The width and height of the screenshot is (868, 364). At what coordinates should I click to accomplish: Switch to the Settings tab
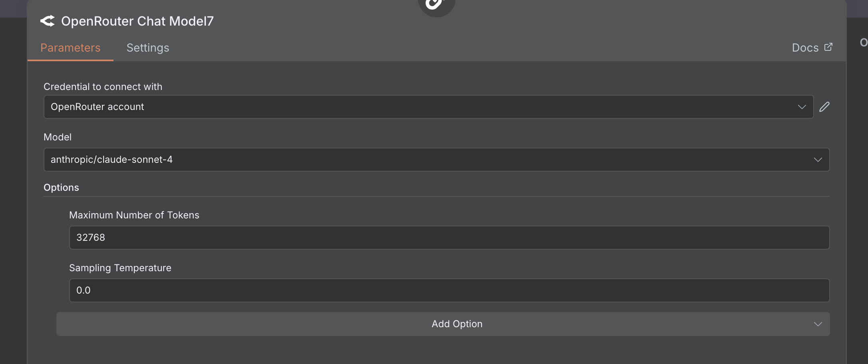[x=148, y=48]
